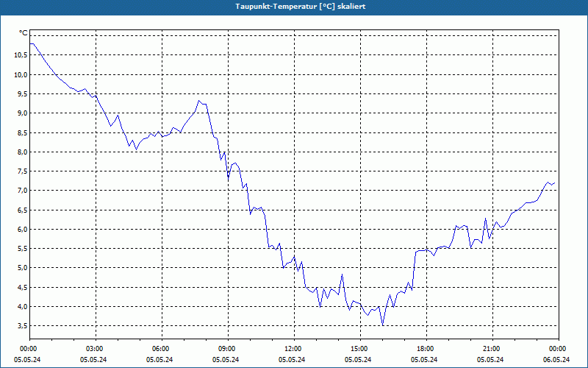Select the '10,5' y-axis label
Viewport: 588px width, 368px height.
[x=21, y=55]
